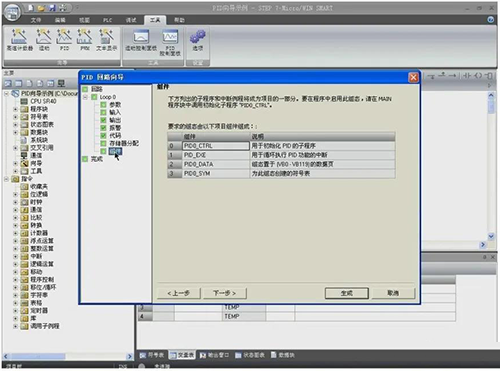Image resolution: width=500 pixels, height=371 pixels.
Task: Launch the PID wizard icon in ribbon
Action: (x=64, y=40)
